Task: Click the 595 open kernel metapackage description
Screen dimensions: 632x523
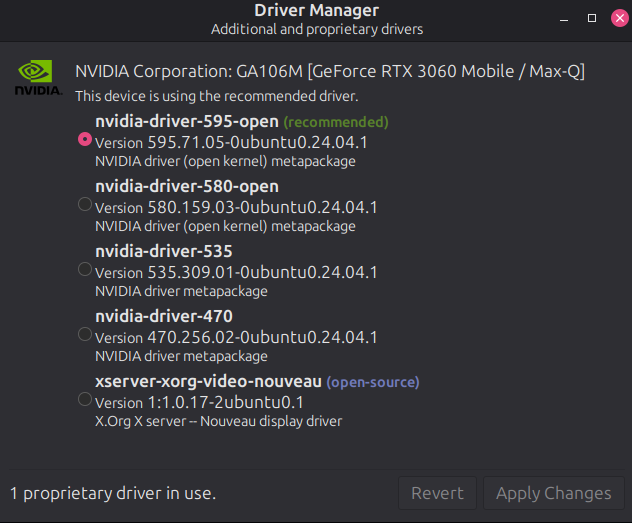Action: (x=225, y=162)
